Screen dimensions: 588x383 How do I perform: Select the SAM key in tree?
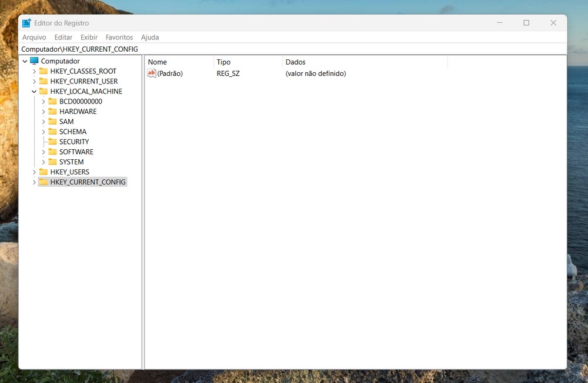tap(66, 122)
